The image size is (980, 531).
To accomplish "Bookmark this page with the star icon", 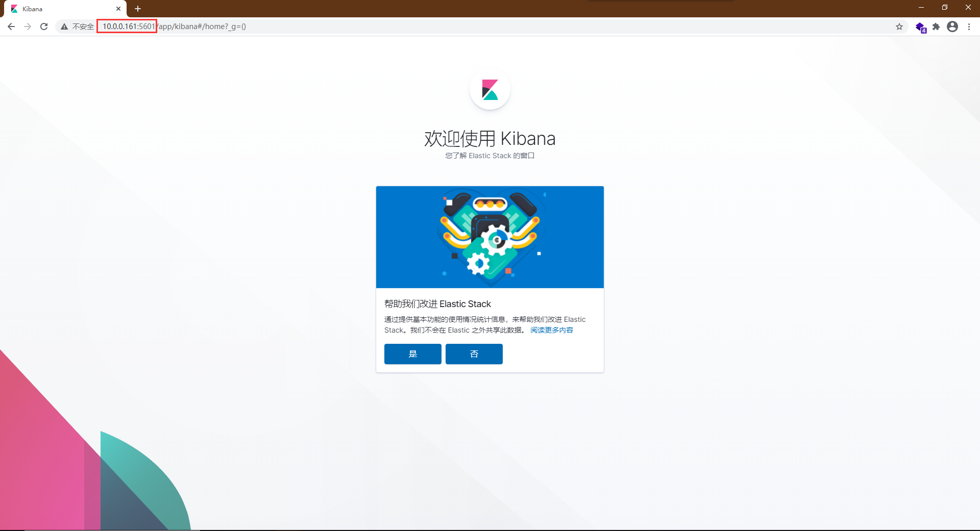I will click(899, 27).
